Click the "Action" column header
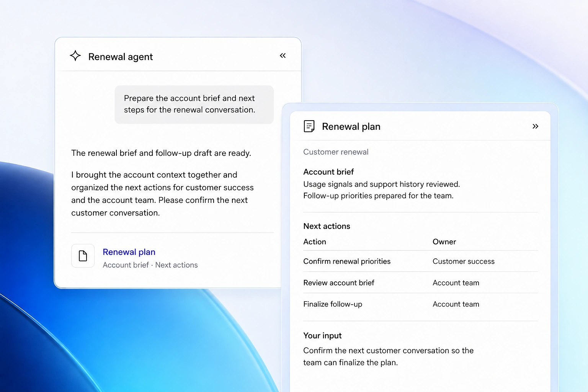 (x=315, y=242)
